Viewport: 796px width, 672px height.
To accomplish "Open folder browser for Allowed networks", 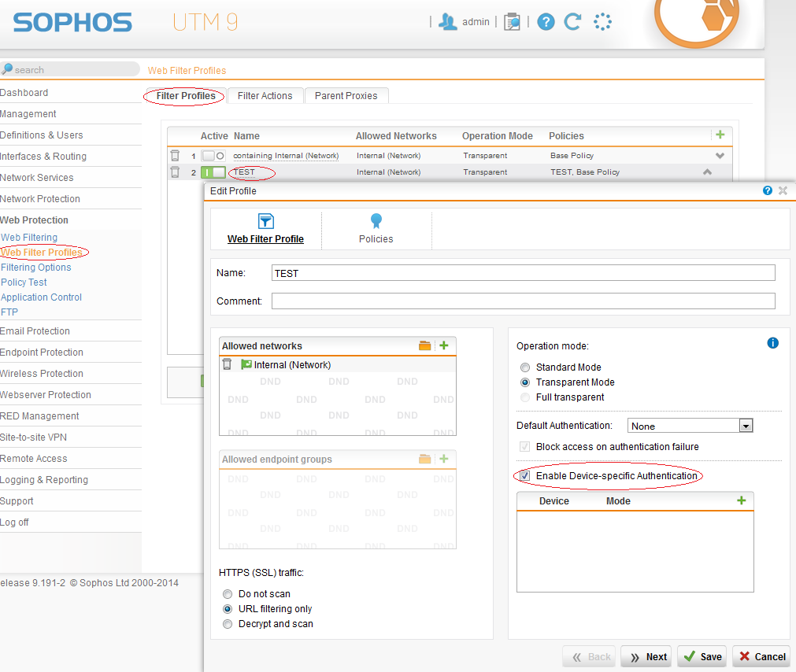I will point(424,345).
